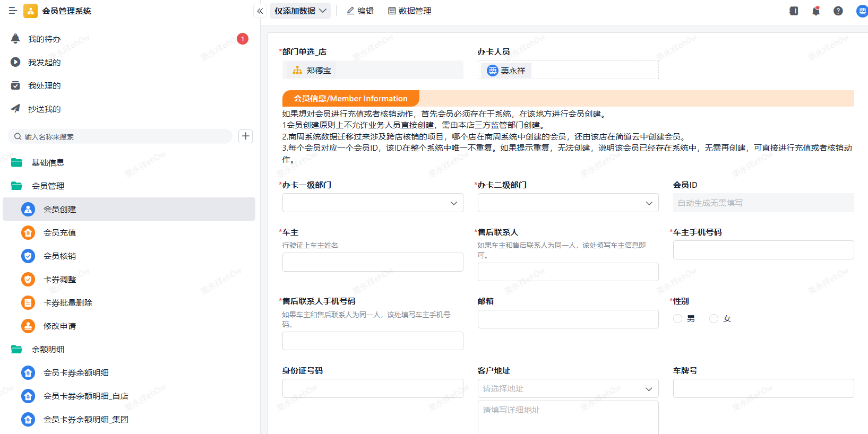Click the 车主手机号码 input field
This screenshot has height=434, width=868.
(763, 250)
